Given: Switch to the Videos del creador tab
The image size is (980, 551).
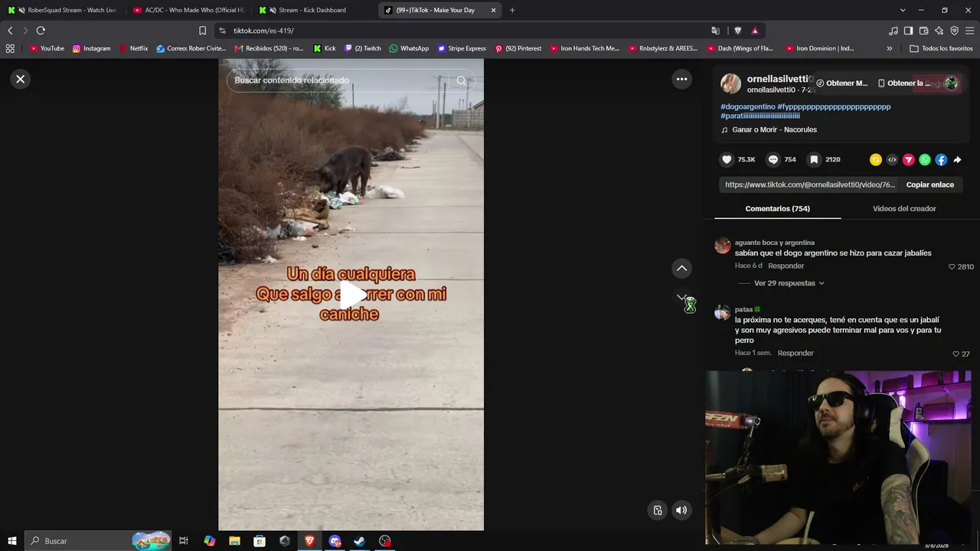Looking at the screenshot, I should 904,209.
